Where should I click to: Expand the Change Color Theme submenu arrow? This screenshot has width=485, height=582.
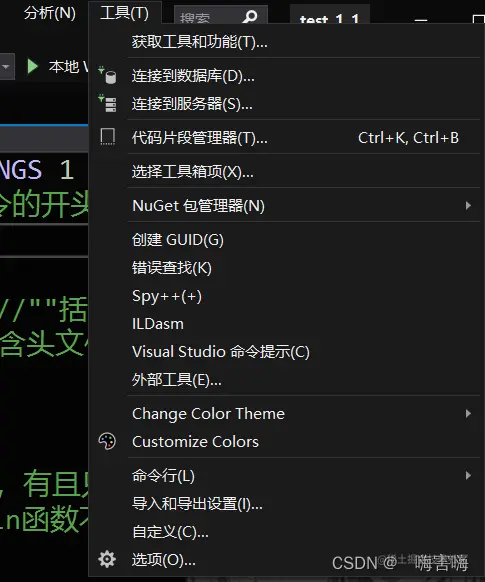pyautogui.click(x=468, y=413)
